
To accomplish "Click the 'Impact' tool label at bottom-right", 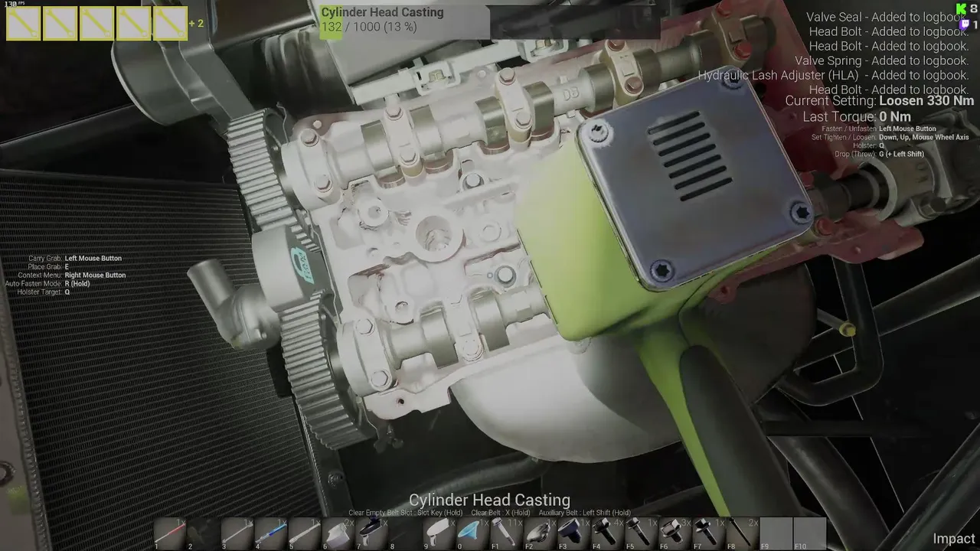I will (954, 540).
